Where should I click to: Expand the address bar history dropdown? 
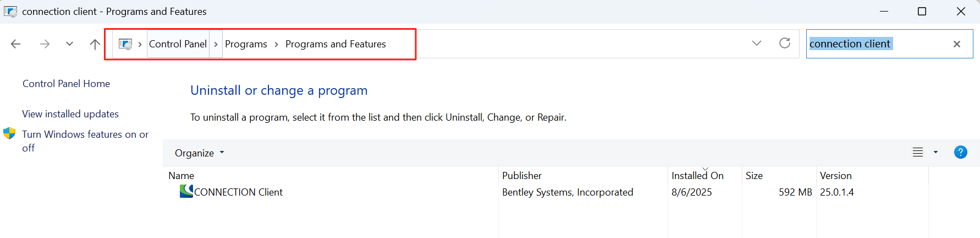[x=757, y=44]
